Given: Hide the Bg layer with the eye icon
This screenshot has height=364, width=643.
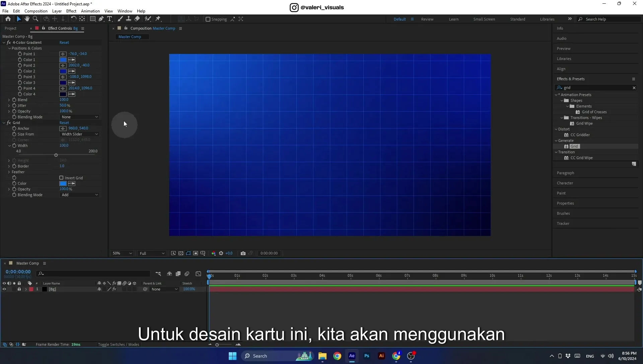Looking at the screenshot, I should (x=4, y=289).
